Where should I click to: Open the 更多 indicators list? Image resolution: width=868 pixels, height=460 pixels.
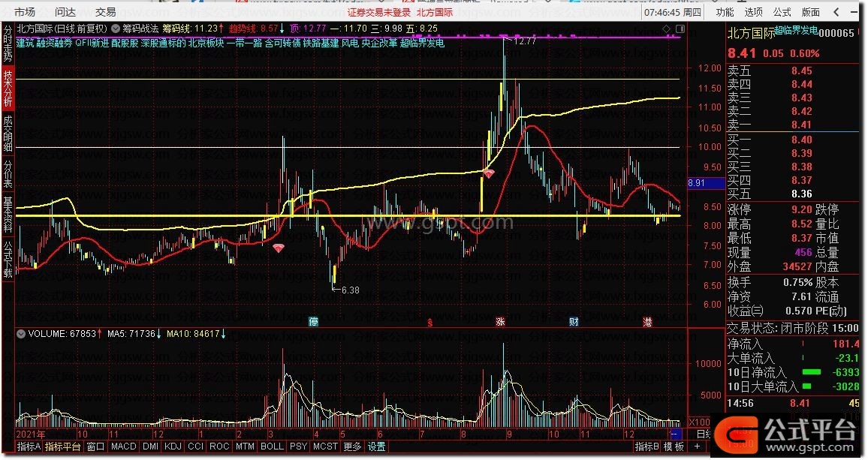pos(352,446)
